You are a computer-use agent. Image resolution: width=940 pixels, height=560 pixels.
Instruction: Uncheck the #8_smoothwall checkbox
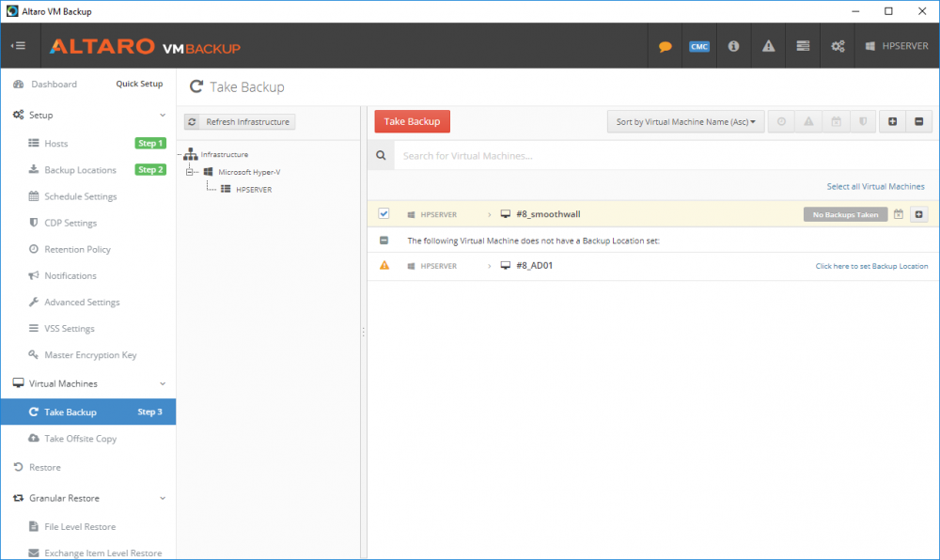click(x=384, y=214)
